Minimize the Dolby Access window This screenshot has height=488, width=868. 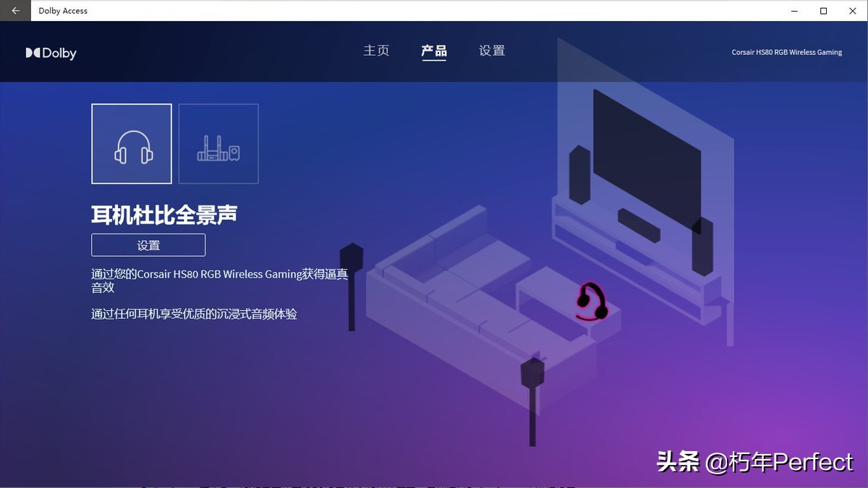pos(793,11)
